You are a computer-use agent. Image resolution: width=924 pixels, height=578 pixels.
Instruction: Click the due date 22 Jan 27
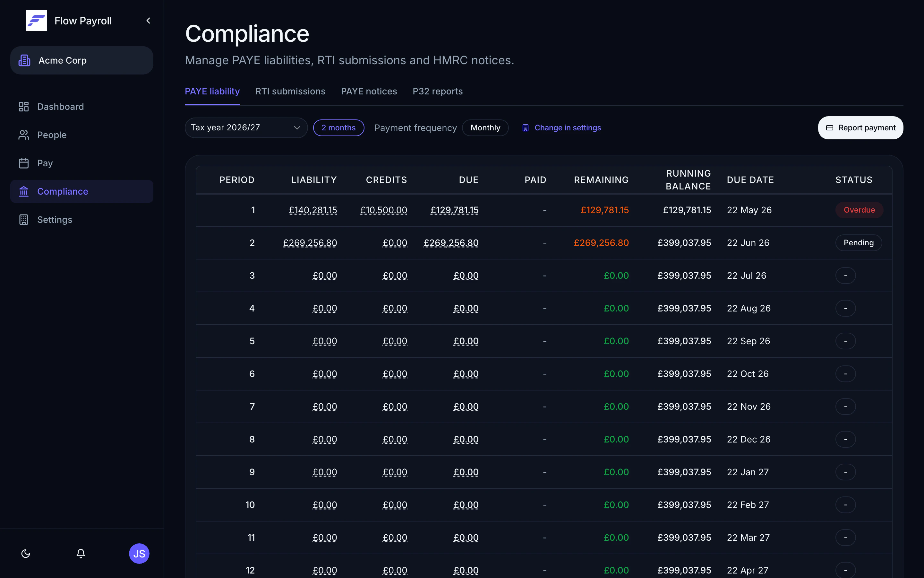[748, 472]
